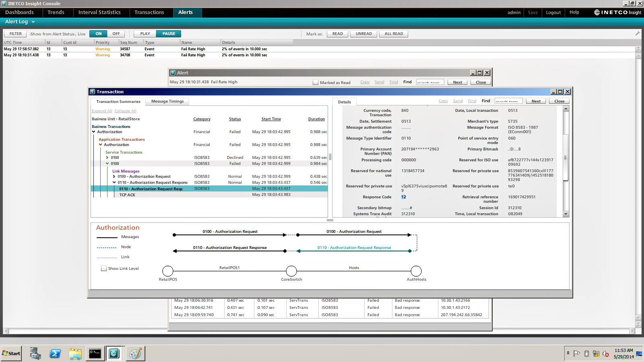Open Windows Explorer folder icon in taskbar
Screen dimensions: 644x362
(75, 354)
